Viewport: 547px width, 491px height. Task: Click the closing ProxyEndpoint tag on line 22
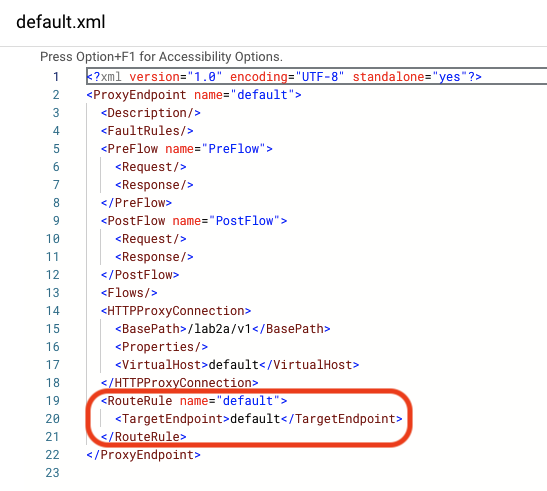(143, 455)
